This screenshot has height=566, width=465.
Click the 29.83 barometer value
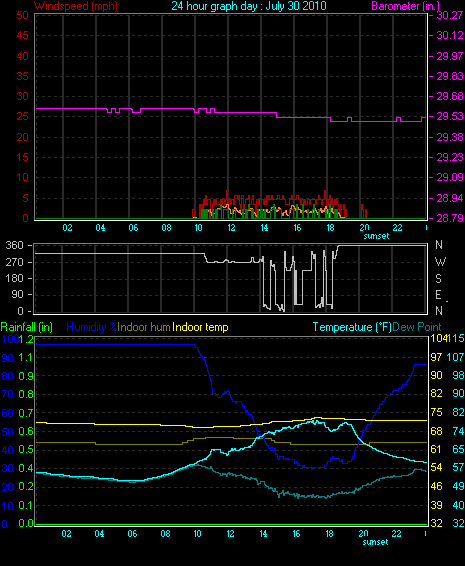pyautogui.click(x=450, y=76)
